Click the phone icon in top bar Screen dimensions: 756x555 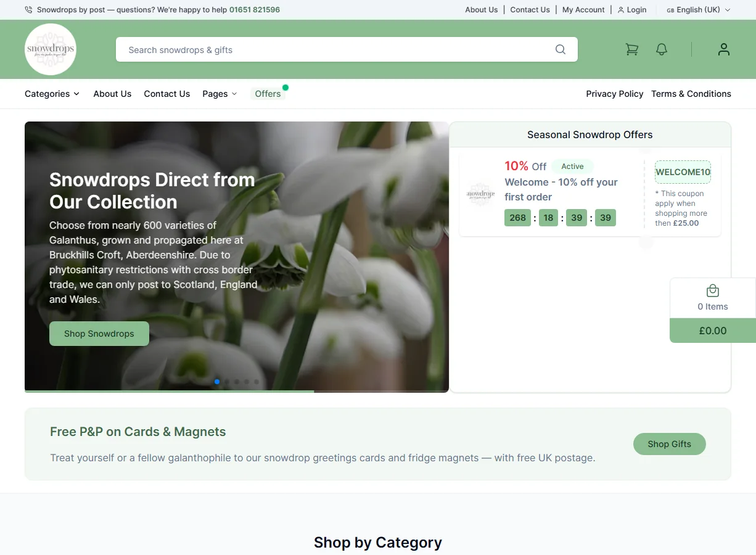[28, 10]
